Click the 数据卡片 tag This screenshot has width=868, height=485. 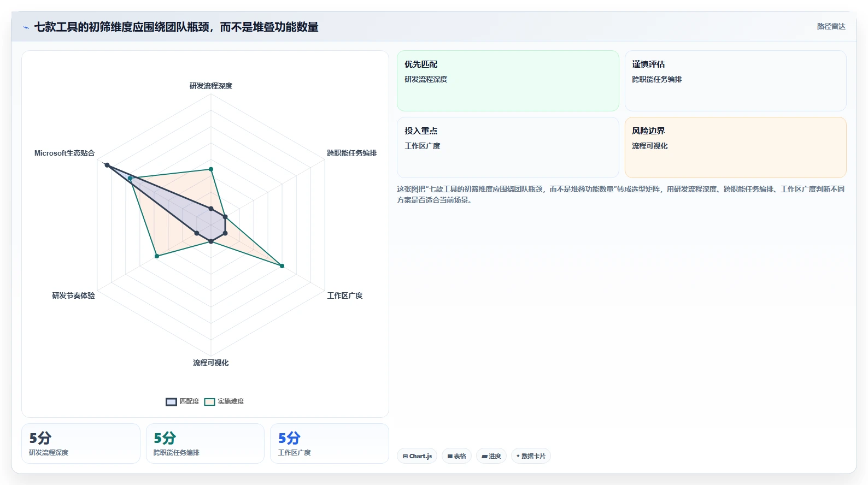pos(531,456)
